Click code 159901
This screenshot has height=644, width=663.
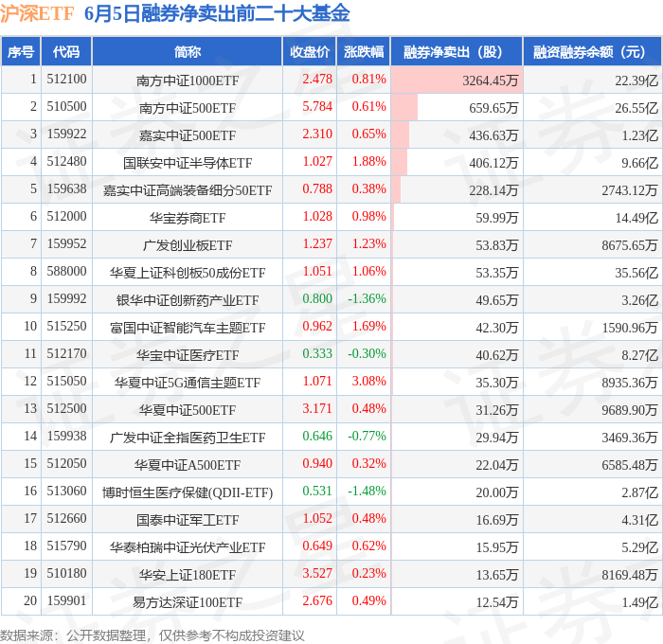pyautogui.click(x=66, y=601)
